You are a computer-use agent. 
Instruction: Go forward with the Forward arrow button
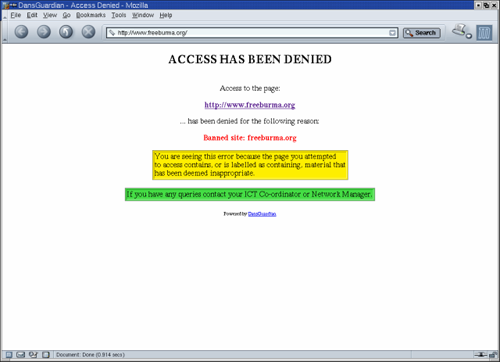coord(44,32)
